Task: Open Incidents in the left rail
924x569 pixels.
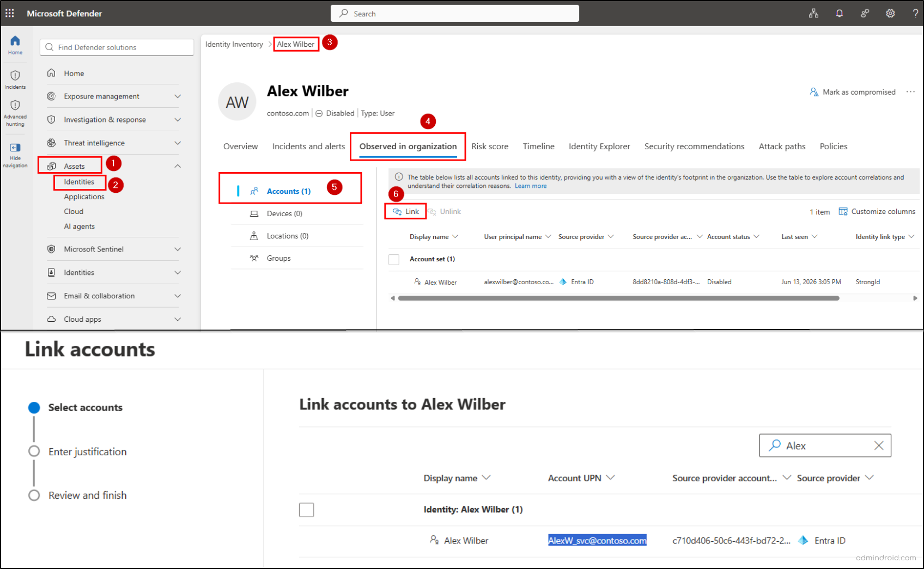Action: 15,79
